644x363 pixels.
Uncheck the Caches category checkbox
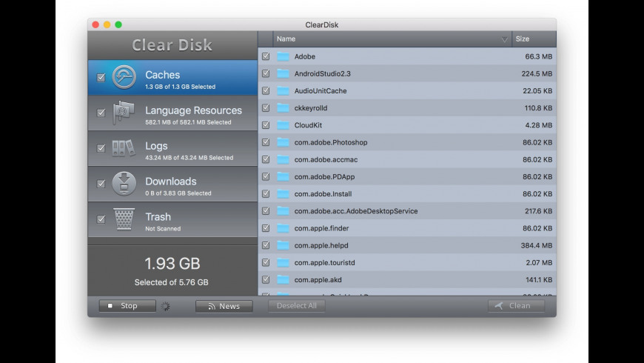pos(101,77)
